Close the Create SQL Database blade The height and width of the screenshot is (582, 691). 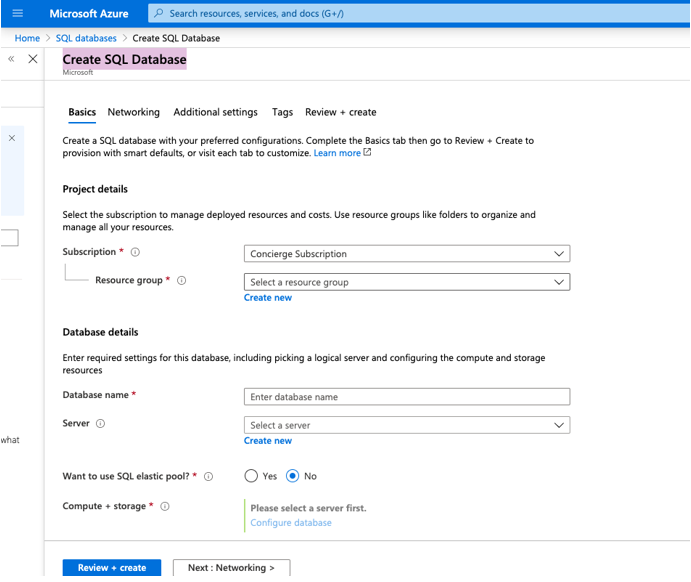[33, 59]
